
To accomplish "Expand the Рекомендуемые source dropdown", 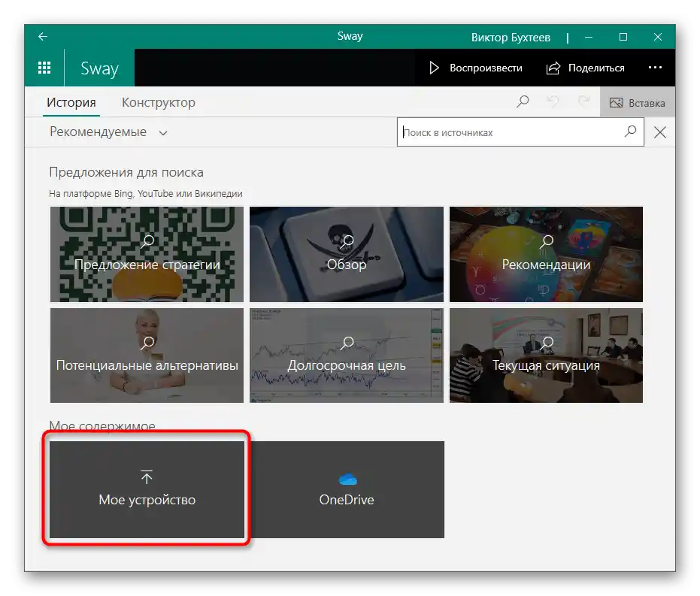I will pos(108,132).
